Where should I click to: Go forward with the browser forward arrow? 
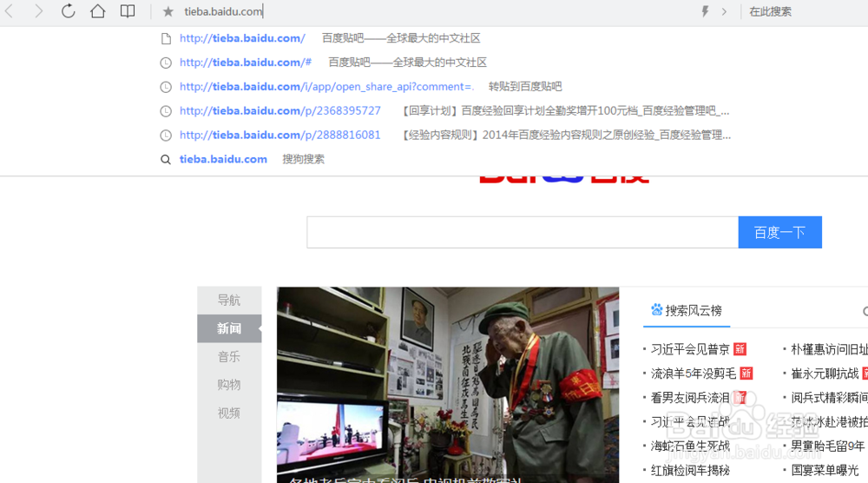pyautogui.click(x=38, y=11)
